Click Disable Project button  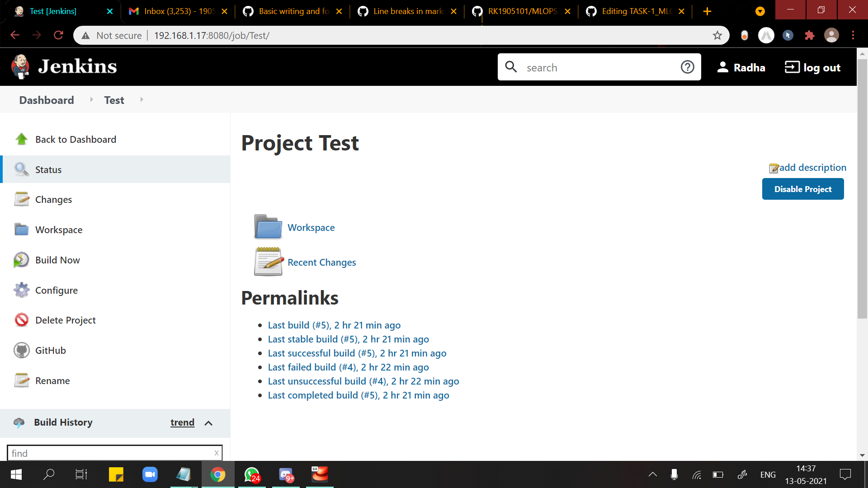(802, 189)
